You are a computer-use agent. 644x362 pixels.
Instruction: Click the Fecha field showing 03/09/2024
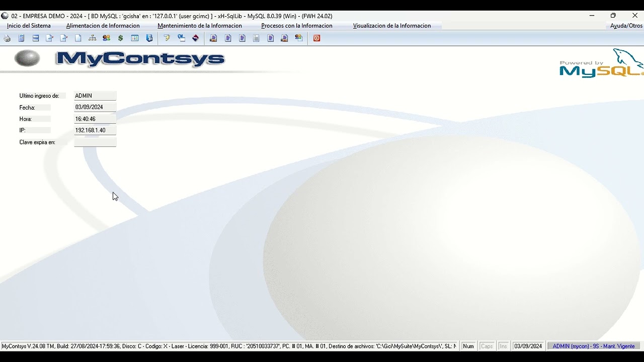click(95, 107)
